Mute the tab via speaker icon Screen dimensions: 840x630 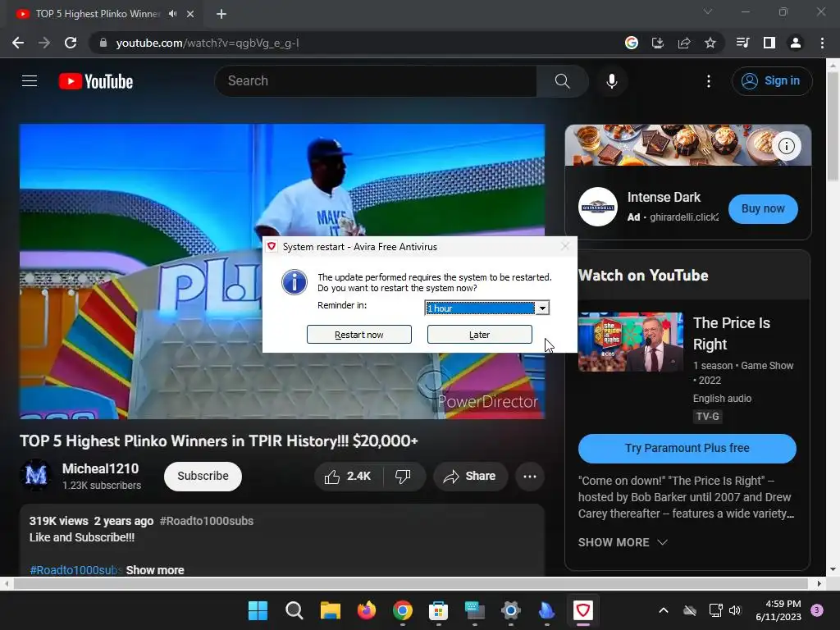coord(172,14)
